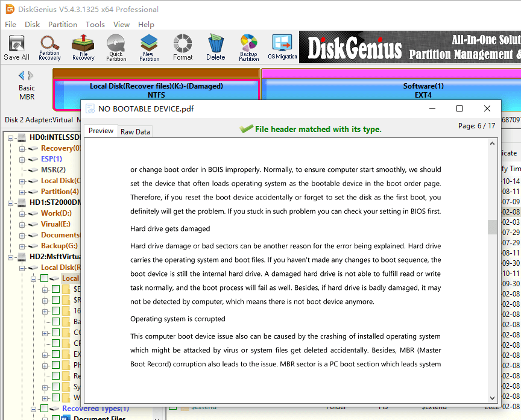Check the highlighted Local disk tree checkbox
Viewport: 521px width, 420px height.
pyautogui.click(x=45, y=278)
